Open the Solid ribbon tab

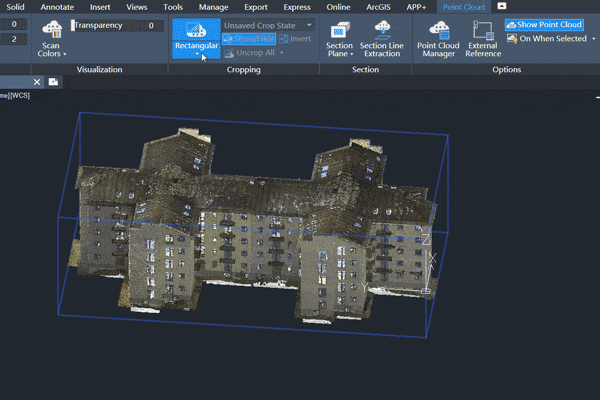pos(15,7)
